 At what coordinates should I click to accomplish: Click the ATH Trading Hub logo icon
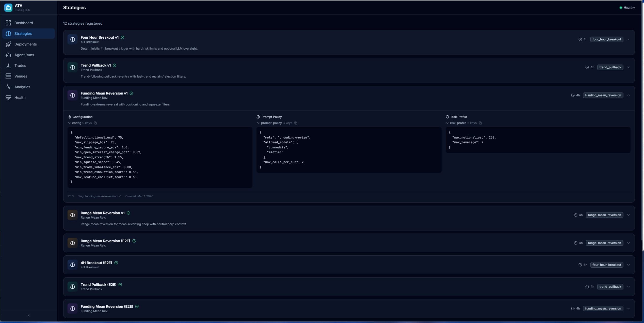8,8
